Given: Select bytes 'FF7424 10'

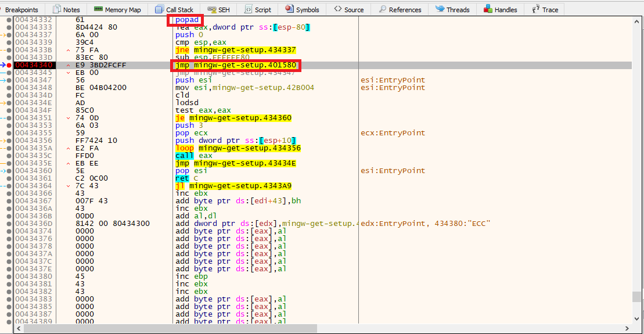Looking at the screenshot, I should [x=96, y=141].
